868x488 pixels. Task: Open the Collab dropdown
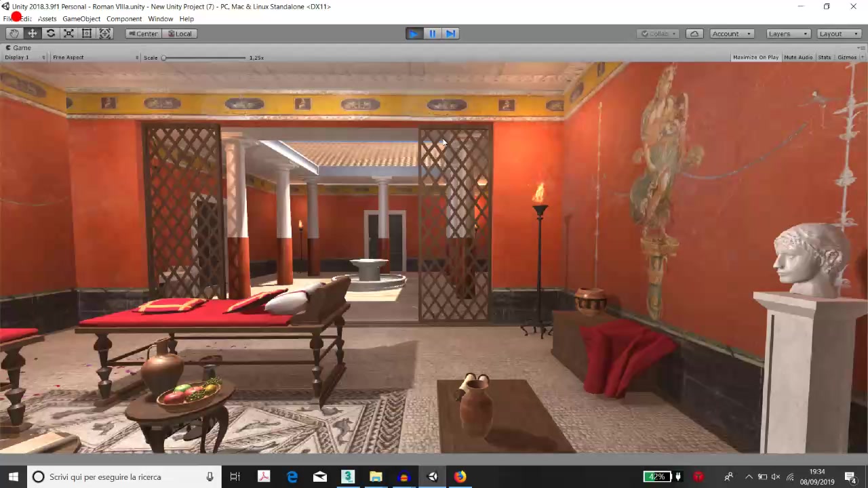658,33
